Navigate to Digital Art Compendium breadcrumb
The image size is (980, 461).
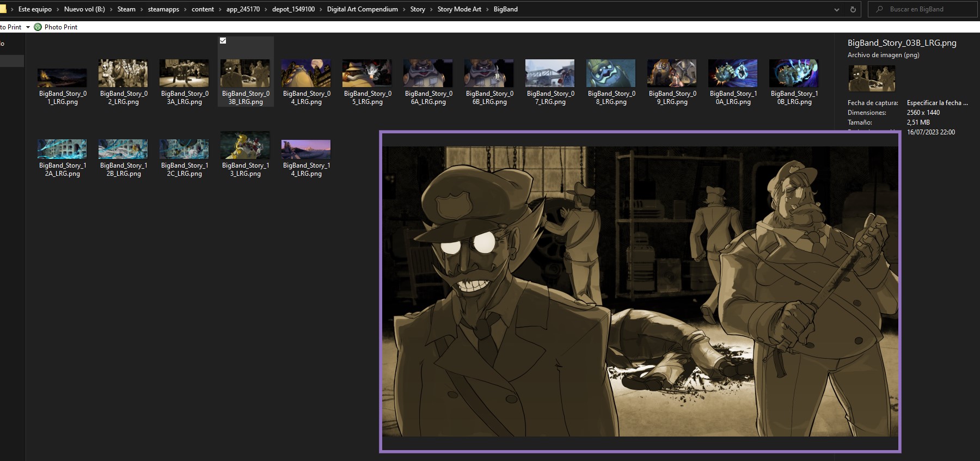363,9
